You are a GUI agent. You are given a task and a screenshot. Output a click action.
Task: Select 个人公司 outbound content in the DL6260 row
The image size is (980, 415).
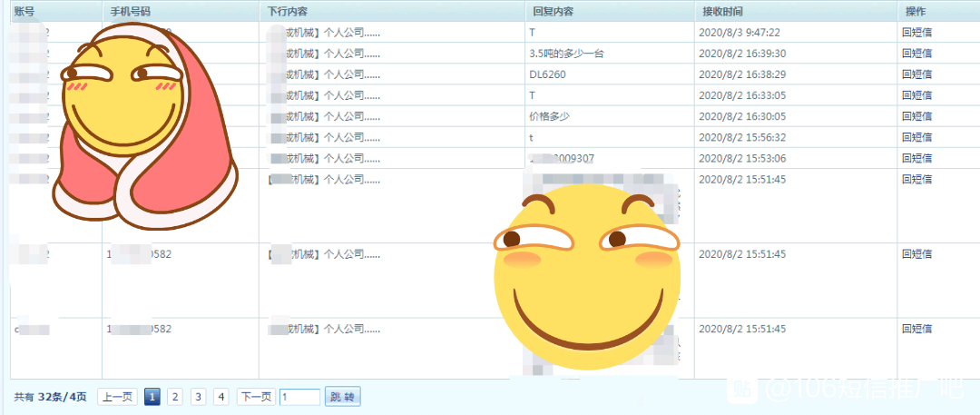point(352,74)
